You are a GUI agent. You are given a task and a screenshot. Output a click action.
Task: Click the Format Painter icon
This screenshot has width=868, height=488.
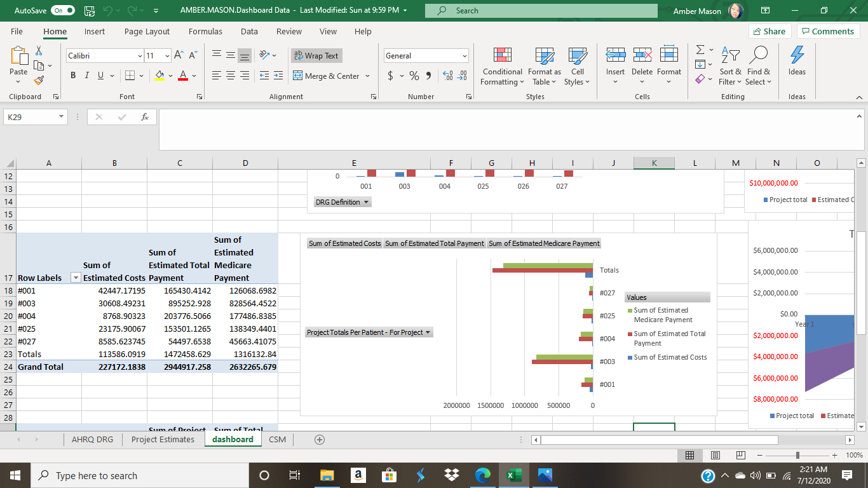pyautogui.click(x=39, y=81)
